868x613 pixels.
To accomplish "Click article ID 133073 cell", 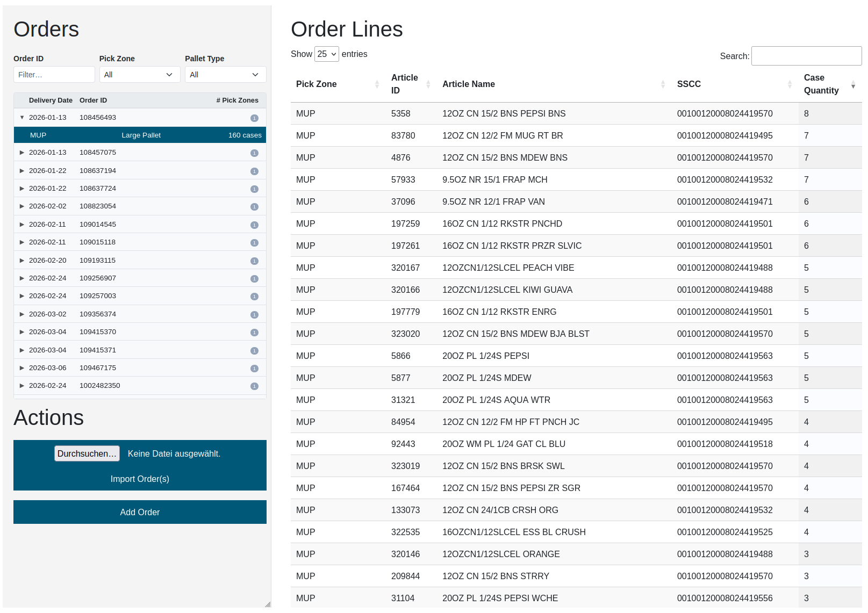I will 405,510.
